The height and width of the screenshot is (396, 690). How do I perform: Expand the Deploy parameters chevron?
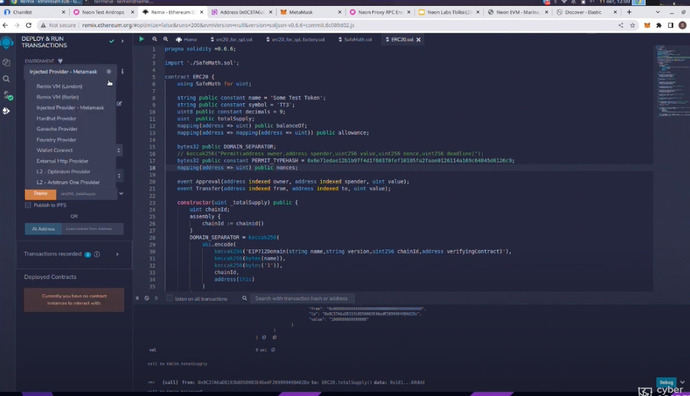(x=121, y=194)
